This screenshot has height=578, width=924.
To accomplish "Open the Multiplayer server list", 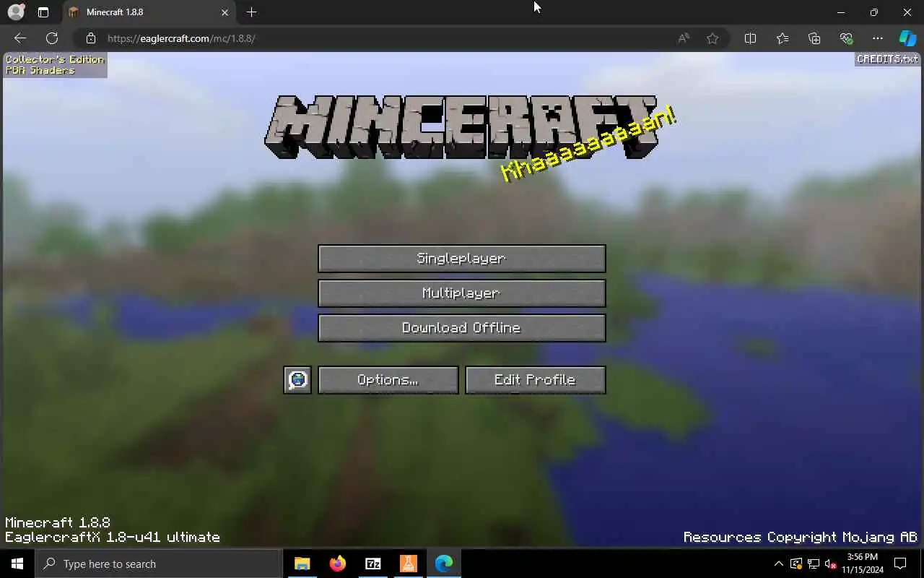I will 462,293.
